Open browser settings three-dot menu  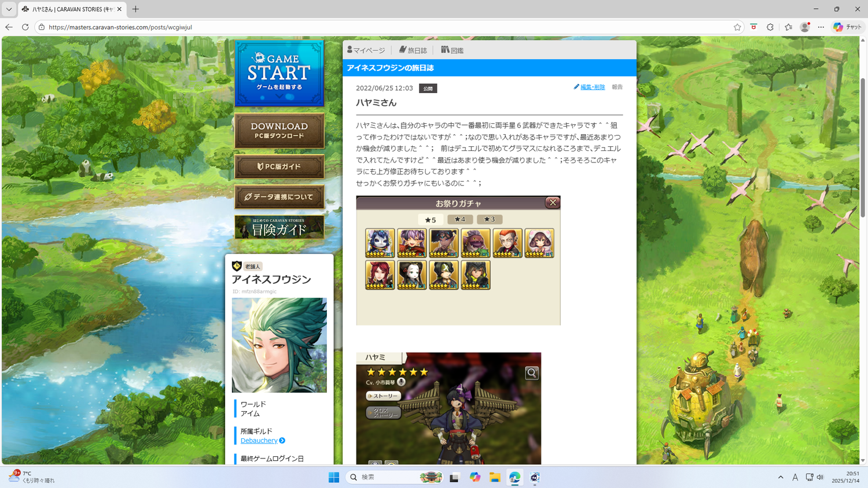click(821, 27)
